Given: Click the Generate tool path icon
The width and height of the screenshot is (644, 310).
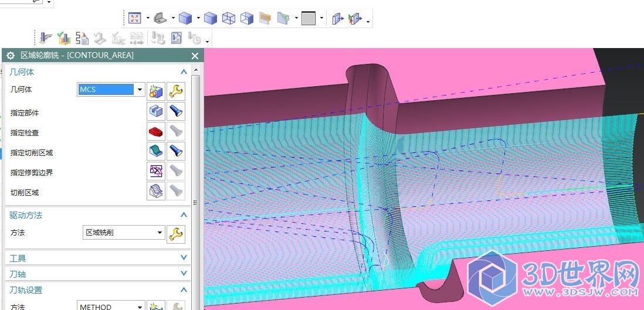Looking at the screenshot, I should click(x=46, y=38).
